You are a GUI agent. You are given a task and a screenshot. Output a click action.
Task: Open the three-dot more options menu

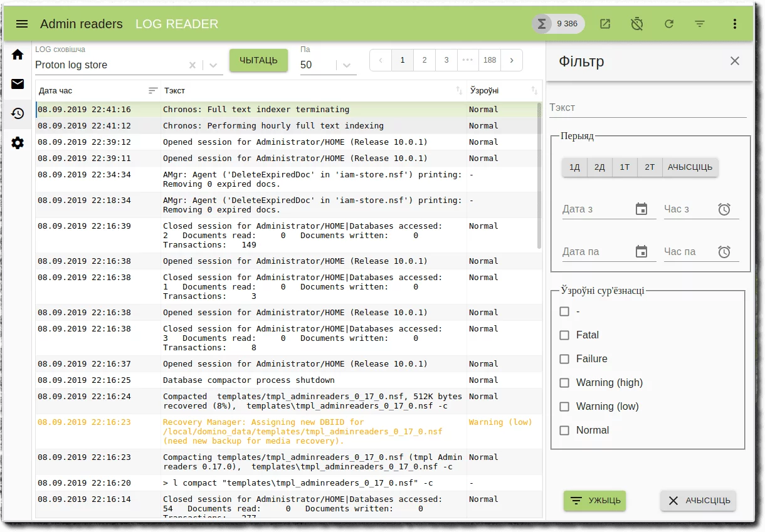point(734,24)
